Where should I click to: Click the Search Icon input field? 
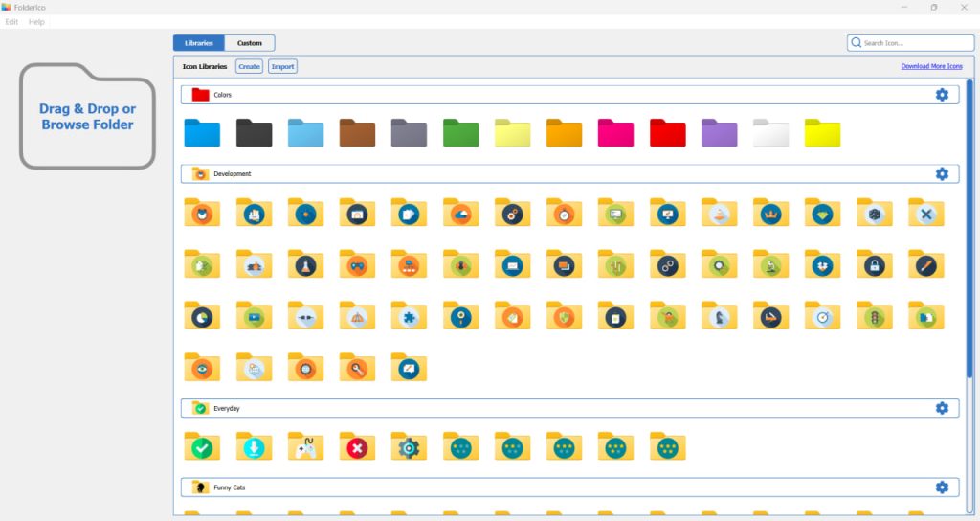point(916,43)
